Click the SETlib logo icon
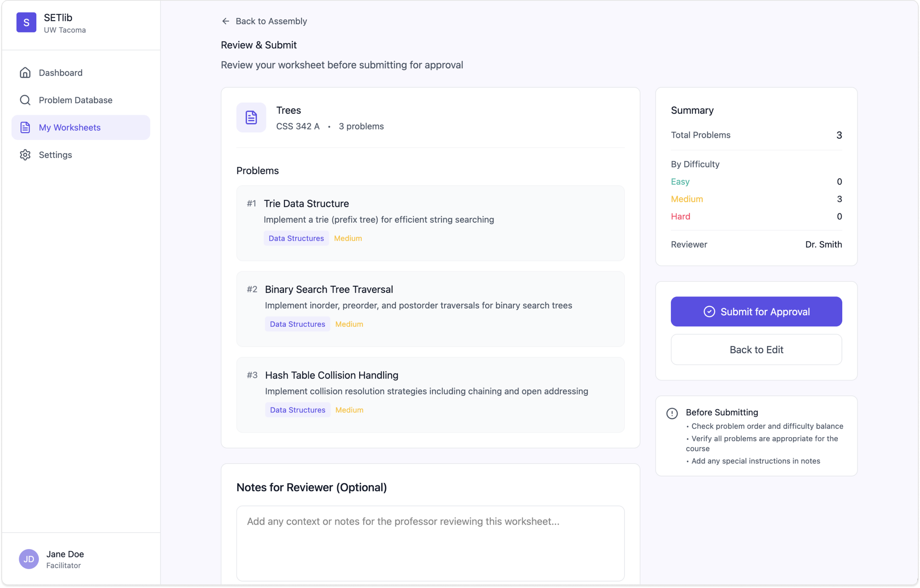Image resolution: width=920 pixels, height=588 pixels. [26, 23]
